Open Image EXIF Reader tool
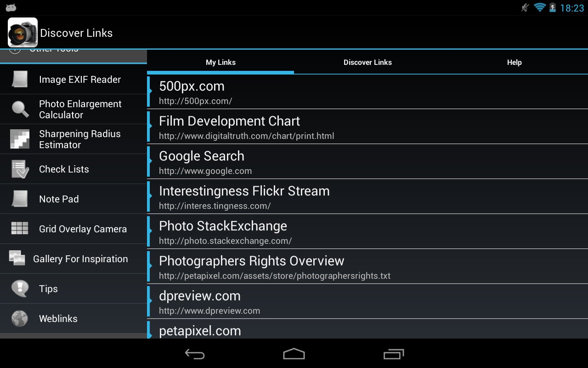 coord(73,79)
